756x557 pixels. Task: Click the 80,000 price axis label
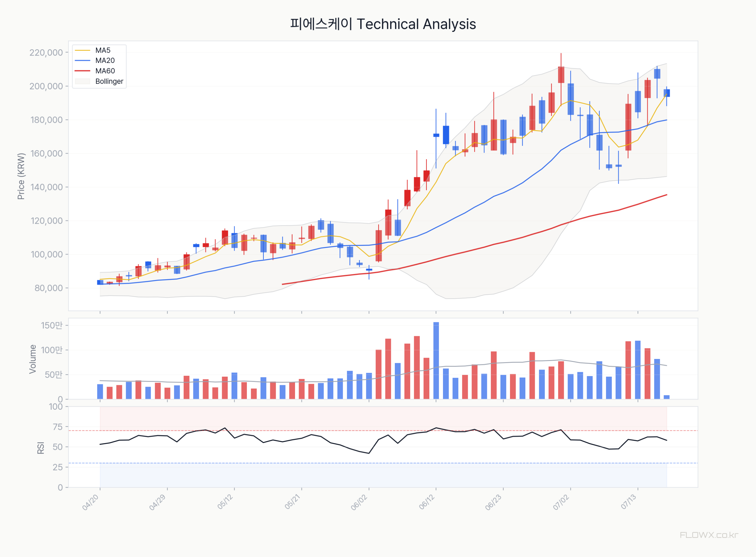click(49, 288)
